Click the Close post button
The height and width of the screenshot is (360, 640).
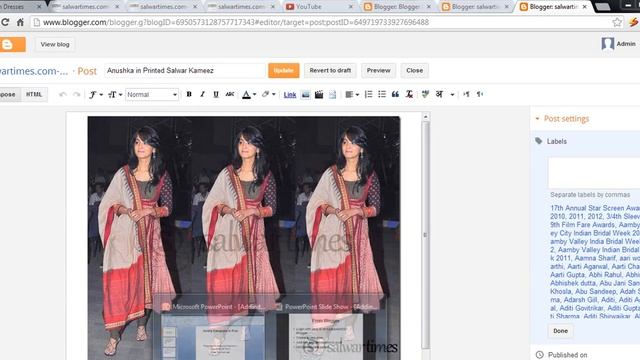414,71
